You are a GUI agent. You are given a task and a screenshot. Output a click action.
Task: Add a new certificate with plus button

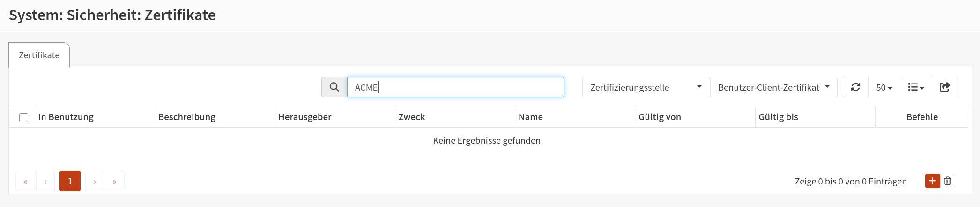tap(932, 181)
